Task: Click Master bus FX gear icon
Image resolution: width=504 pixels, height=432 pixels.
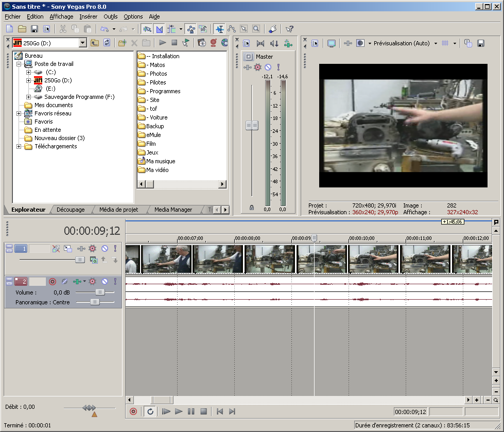Action: (257, 67)
